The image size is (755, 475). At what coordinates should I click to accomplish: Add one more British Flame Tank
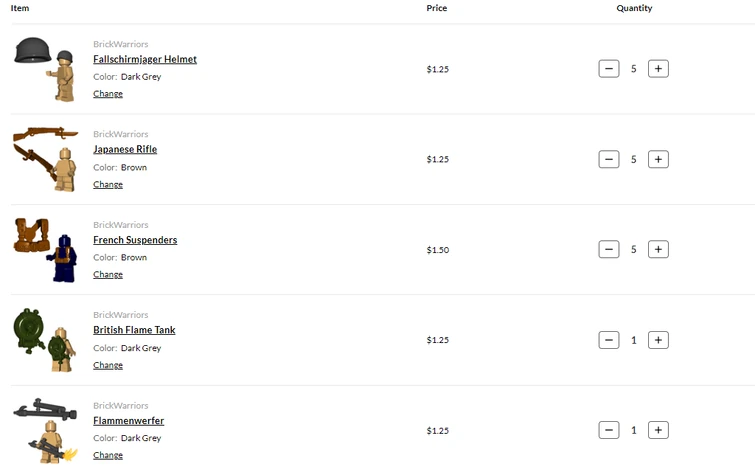(x=658, y=340)
